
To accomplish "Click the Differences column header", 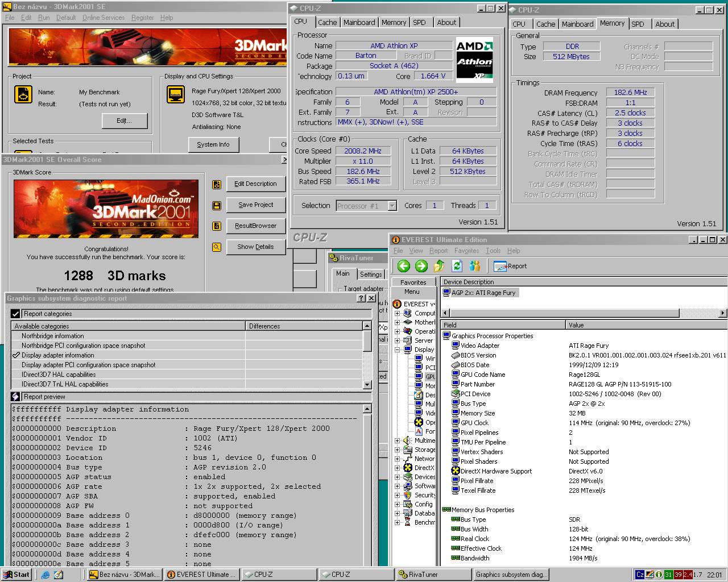I will [304, 326].
